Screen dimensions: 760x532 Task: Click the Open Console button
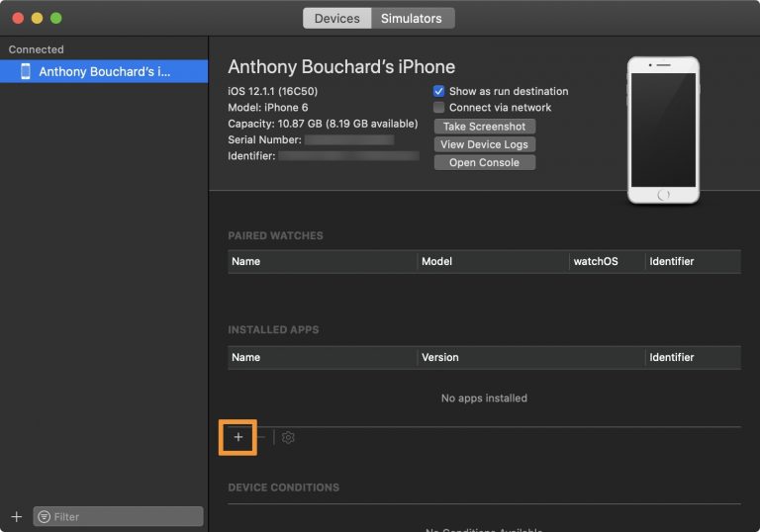point(484,162)
